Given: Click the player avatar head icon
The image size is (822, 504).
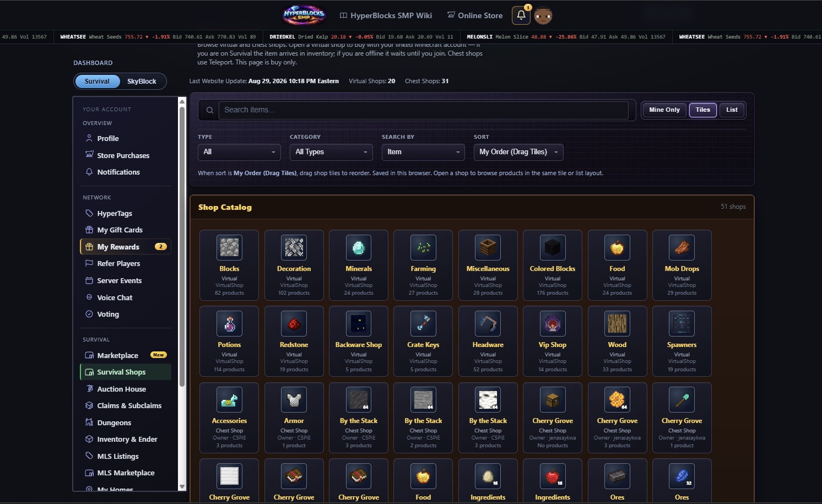Looking at the screenshot, I should coord(543,15).
